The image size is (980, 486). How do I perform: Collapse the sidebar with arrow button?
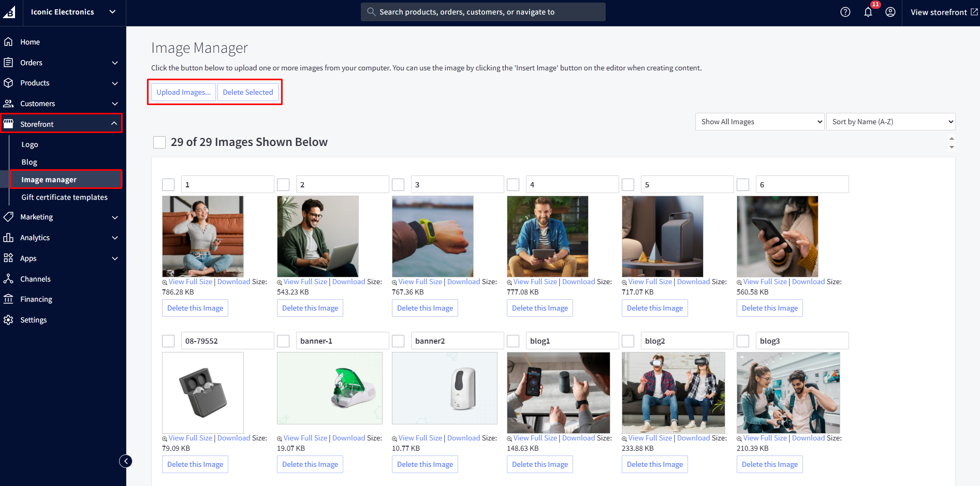pyautogui.click(x=126, y=461)
